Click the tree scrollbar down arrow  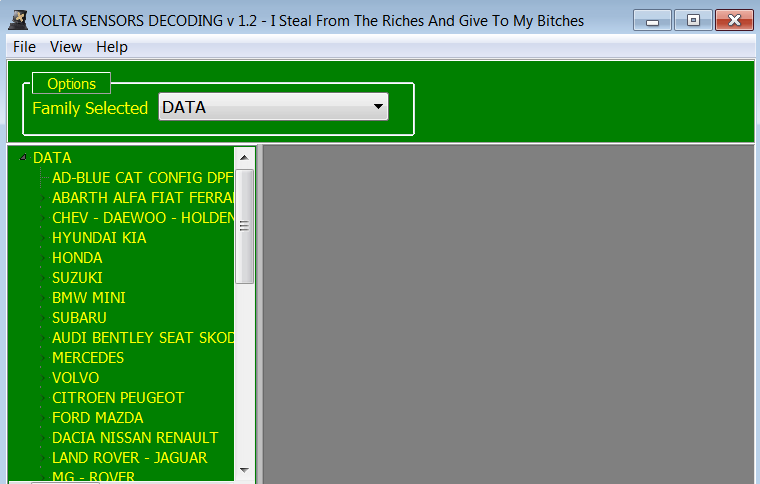[244, 470]
